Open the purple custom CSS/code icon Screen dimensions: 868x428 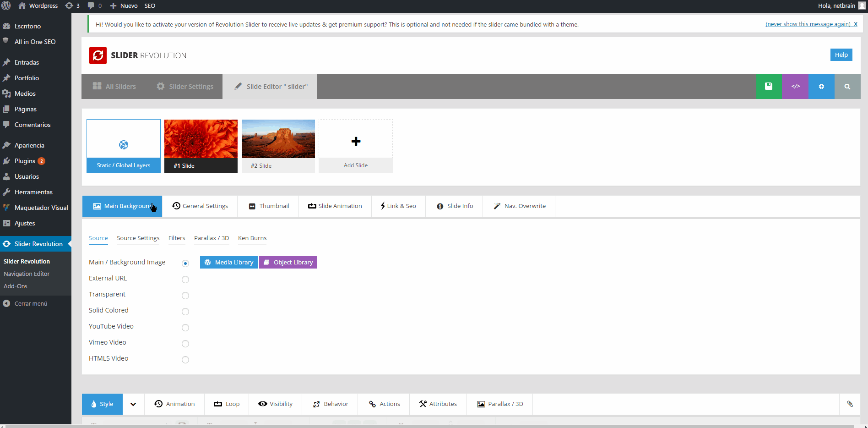pyautogui.click(x=795, y=86)
